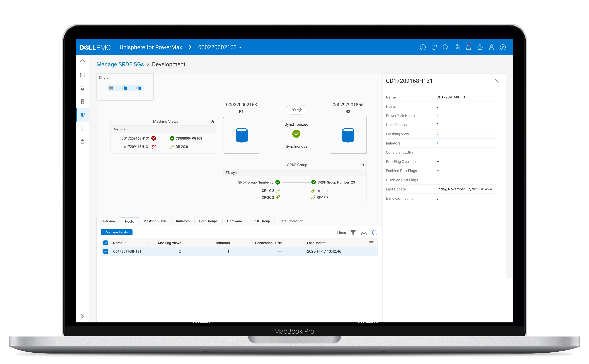Open Initiators count link 1 in details
This screenshot has height=364, width=589.
click(x=437, y=143)
